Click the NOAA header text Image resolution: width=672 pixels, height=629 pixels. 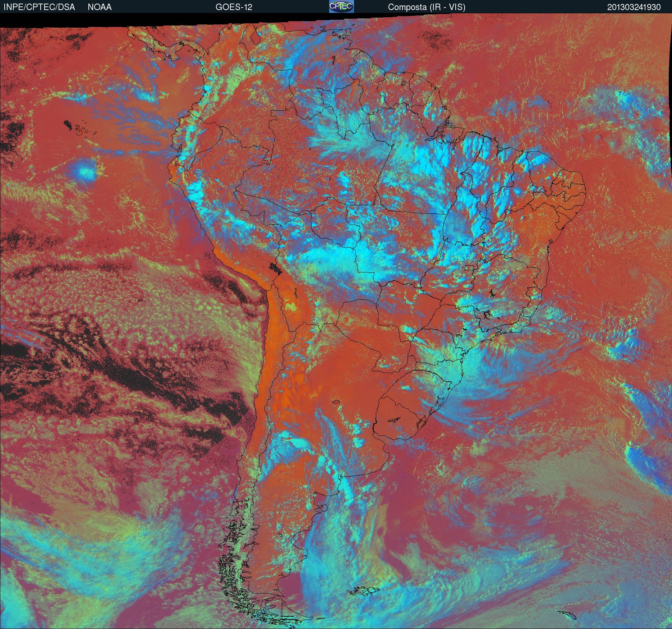click(100, 7)
